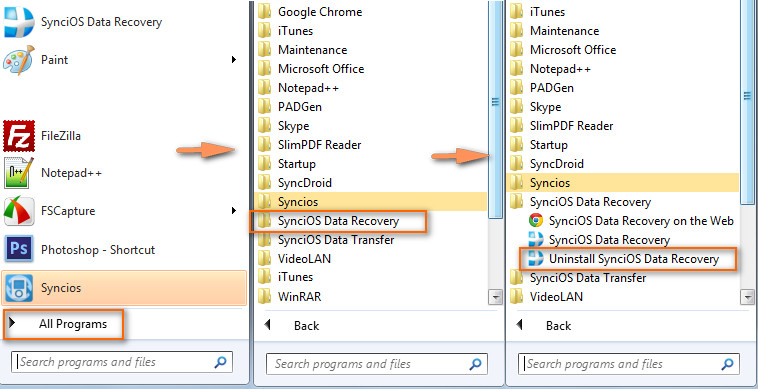Image resolution: width=758 pixels, height=389 pixels.
Task: Click the Syncios app icon
Action: tap(19, 288)
